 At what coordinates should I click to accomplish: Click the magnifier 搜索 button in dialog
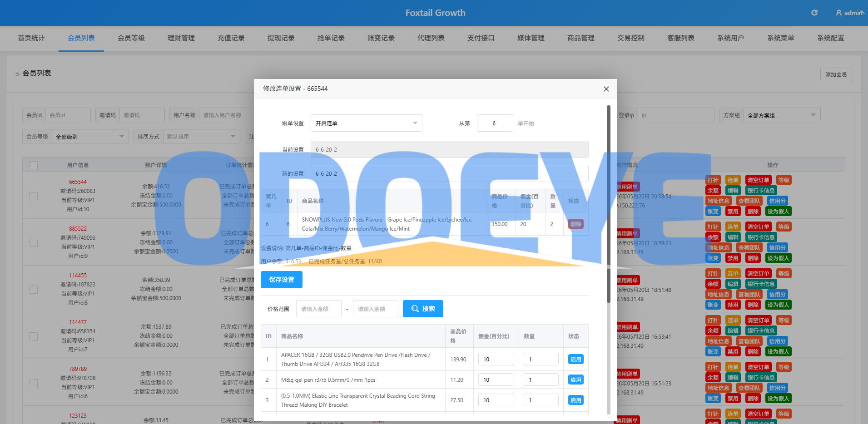(423, 309)
